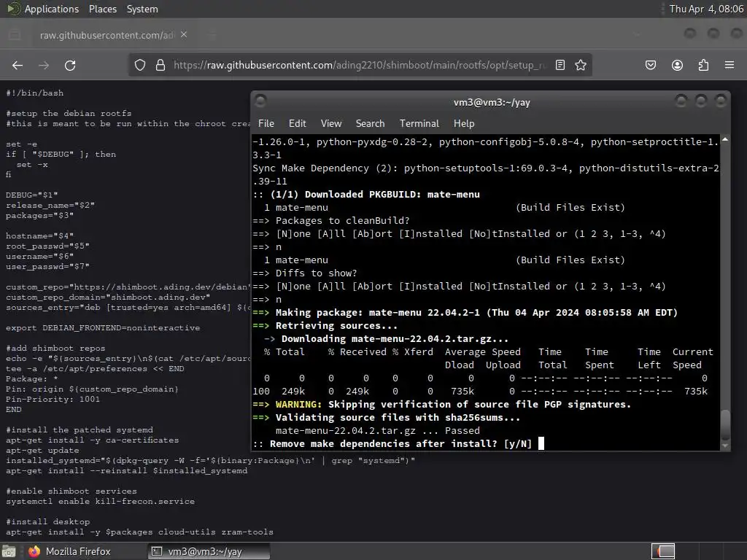
Task: Click 'mate-menu-22.04.2.tar.gz ... Passed' terminal line
Action: [378, 430]
